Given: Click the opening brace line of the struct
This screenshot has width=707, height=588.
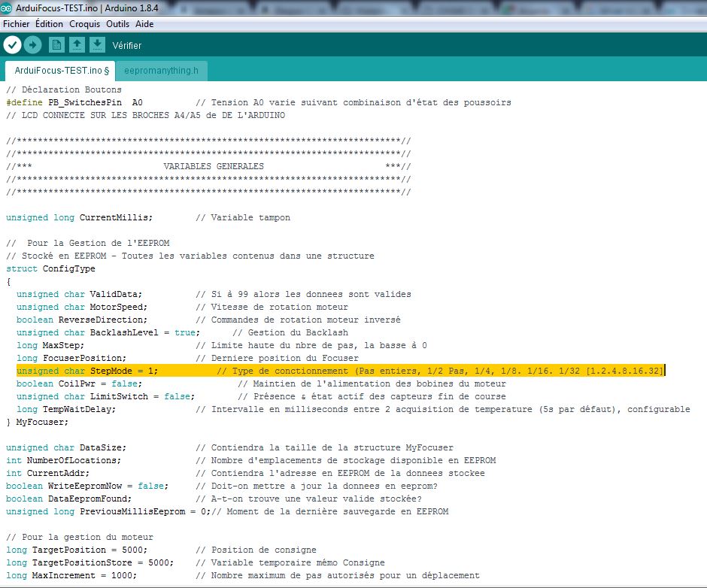Looking at the screenshot, I should pos(8,281).
